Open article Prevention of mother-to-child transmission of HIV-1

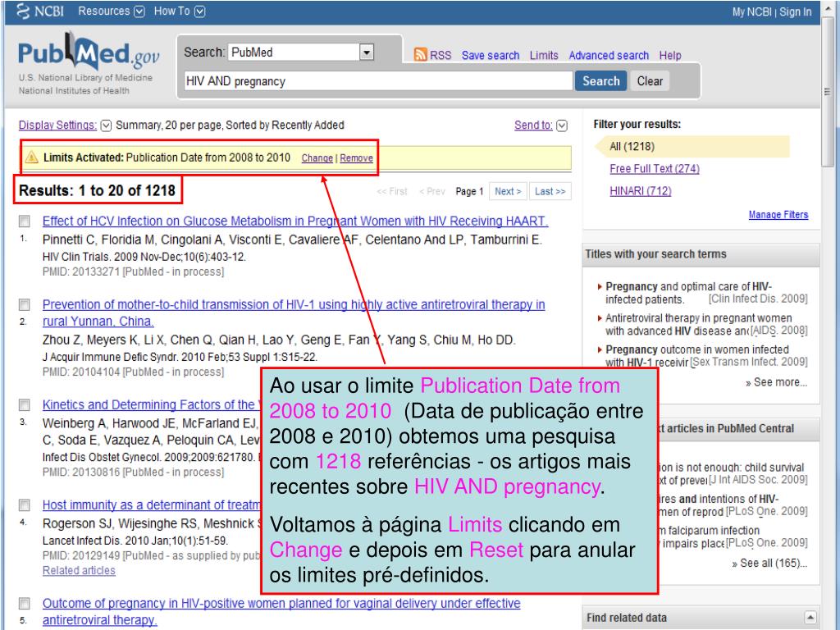click(294, 313)
